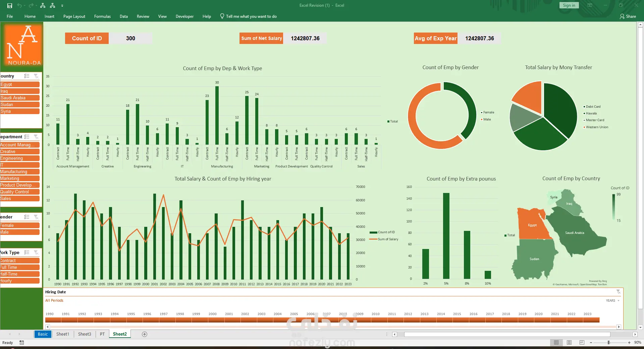Open the YEARS time-level dropdown

(613, 301)
